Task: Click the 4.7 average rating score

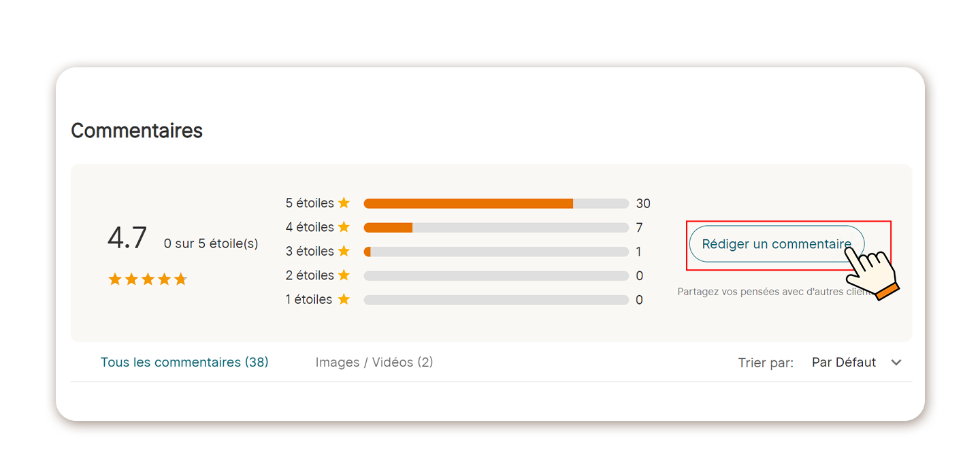Action: [127, 238]
